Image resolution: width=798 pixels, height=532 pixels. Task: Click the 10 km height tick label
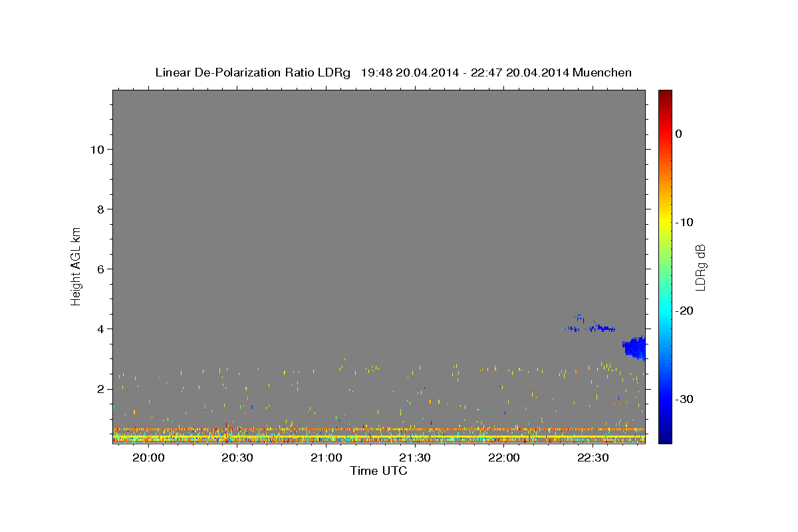tap(96, 149)
